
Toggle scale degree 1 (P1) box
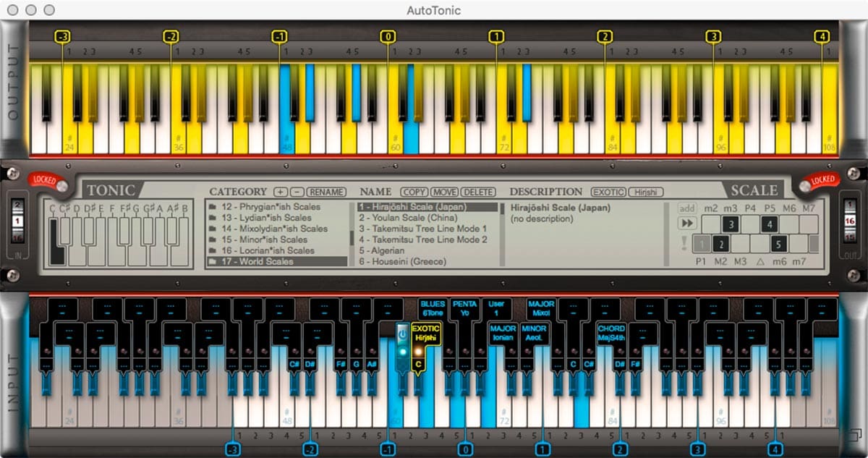tap(701, 244)
